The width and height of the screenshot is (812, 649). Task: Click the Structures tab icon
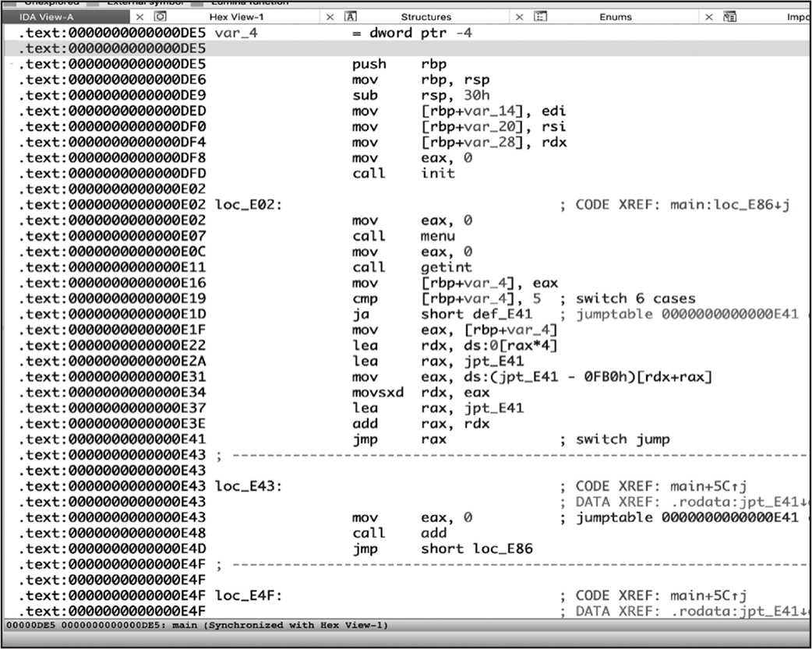pyautogui.click(x=351, y=16)
